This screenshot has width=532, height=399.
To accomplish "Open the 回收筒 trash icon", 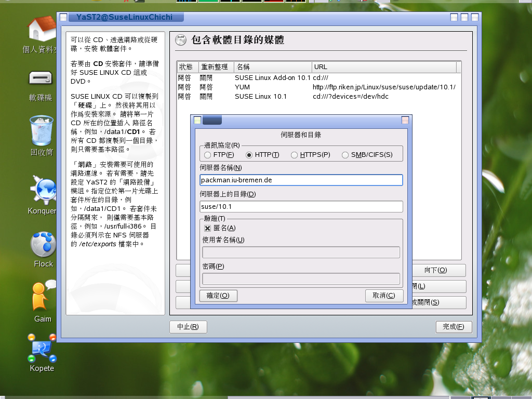I will click(x=42, y=130).
